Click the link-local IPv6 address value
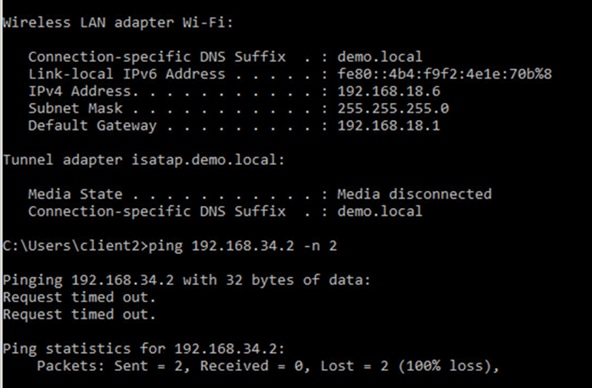 tap(444, 74)
